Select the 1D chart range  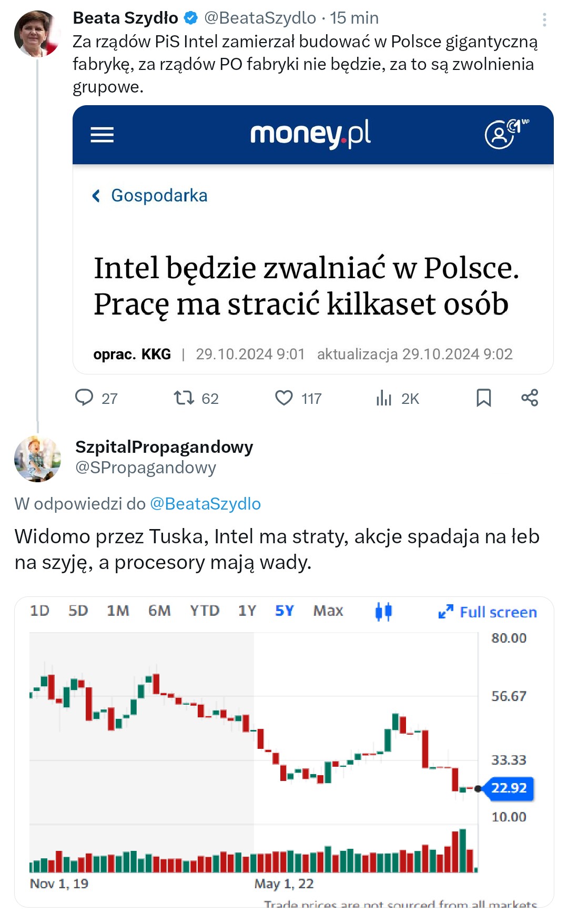point(39,611)
